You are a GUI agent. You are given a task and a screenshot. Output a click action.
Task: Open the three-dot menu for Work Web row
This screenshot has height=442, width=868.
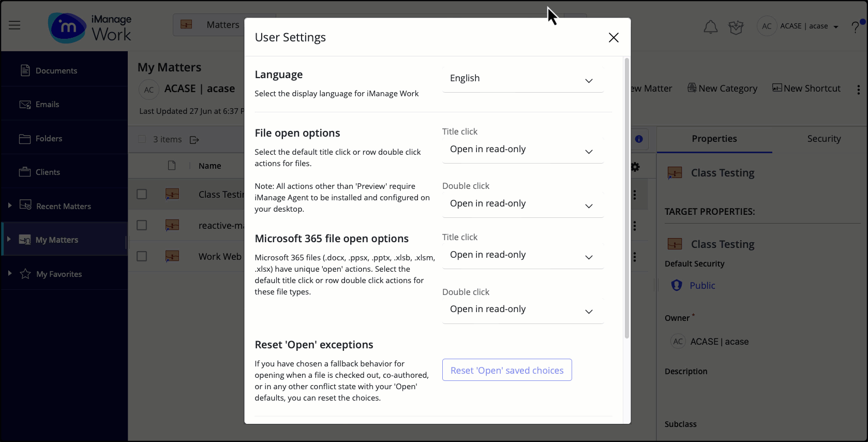click(635, 257)
